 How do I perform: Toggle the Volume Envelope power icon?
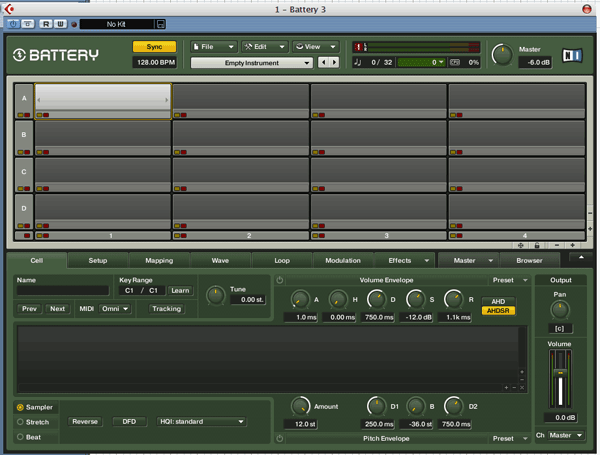point(279,281)
